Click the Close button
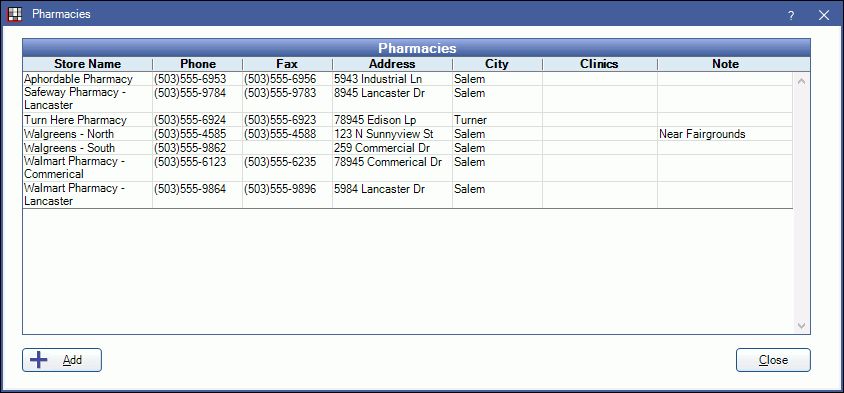This screenshot has width=844, height=393. [x=773, y=360]
